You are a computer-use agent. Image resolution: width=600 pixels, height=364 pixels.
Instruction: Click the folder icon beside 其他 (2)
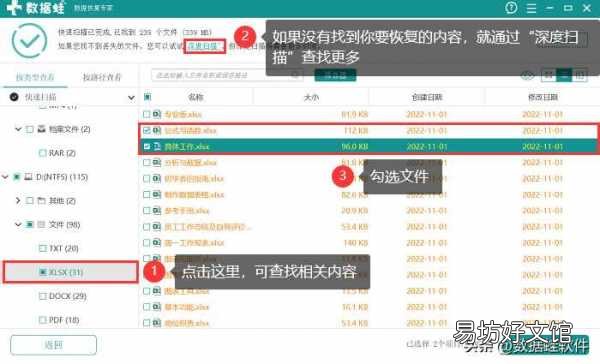pos(41,201)
